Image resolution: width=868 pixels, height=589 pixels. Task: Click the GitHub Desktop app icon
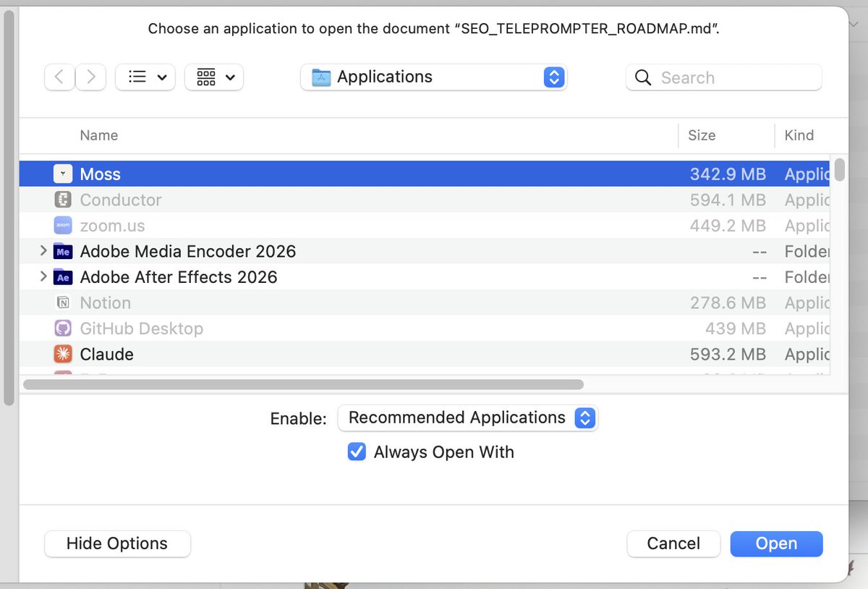pos(63,329)
